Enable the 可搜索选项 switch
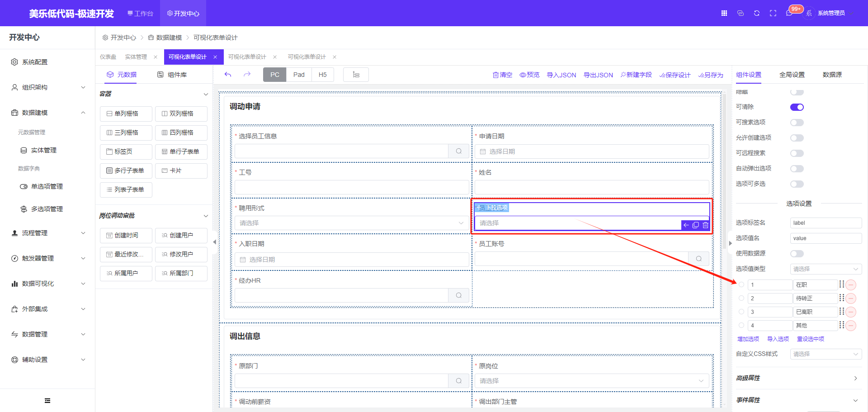Viewport: 868px width, 412px height. click(797, 123)
